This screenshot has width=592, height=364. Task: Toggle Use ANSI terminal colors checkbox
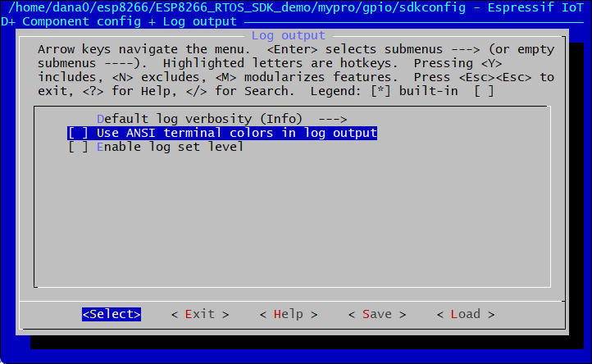click(78, 133)
